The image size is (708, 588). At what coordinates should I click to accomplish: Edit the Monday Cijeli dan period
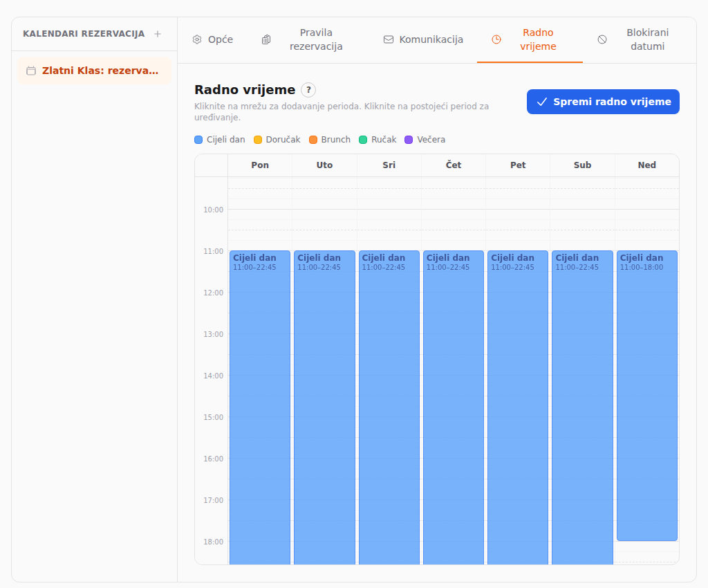tap(260, 407)
